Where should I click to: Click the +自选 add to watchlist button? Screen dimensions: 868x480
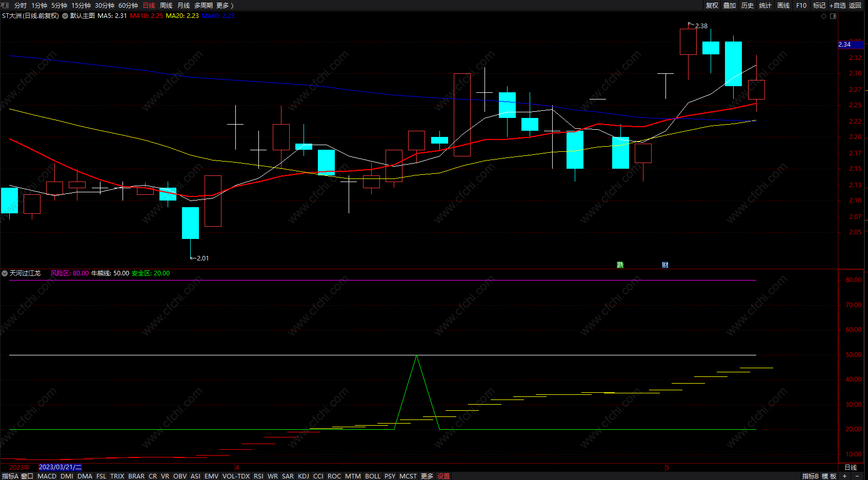coord(837,5)
